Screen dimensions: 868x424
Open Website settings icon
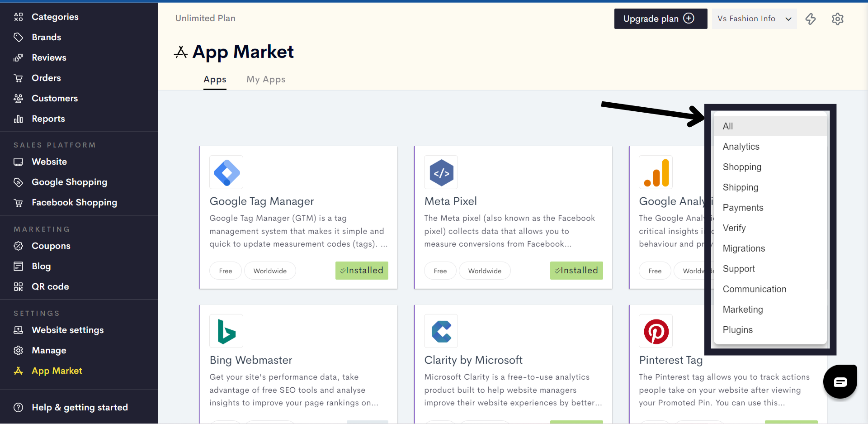[x=19, y=330]
